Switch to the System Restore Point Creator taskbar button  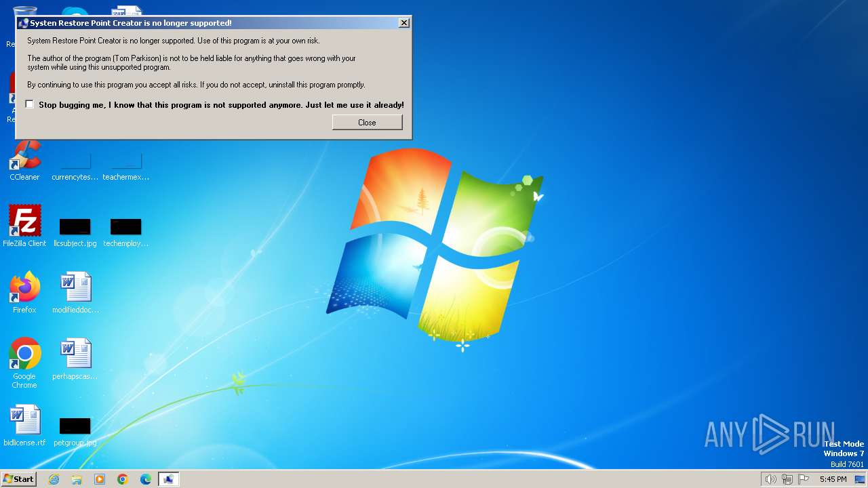(169, 479)
